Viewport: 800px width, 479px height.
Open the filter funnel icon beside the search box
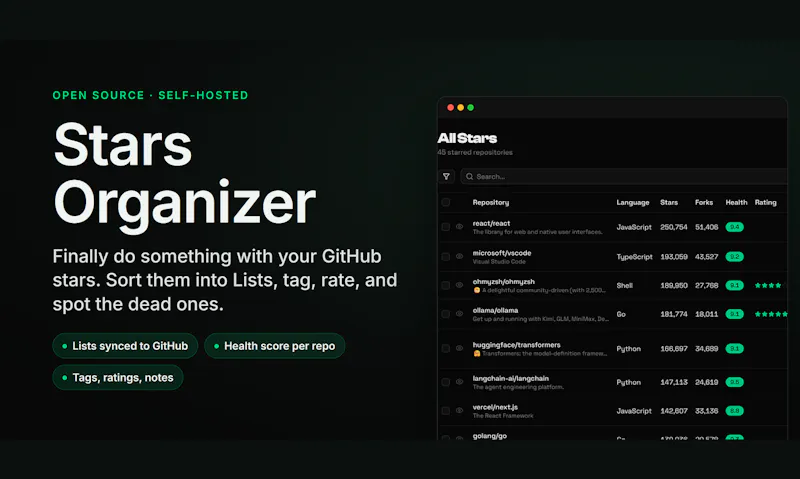click(x=446, y=177)
